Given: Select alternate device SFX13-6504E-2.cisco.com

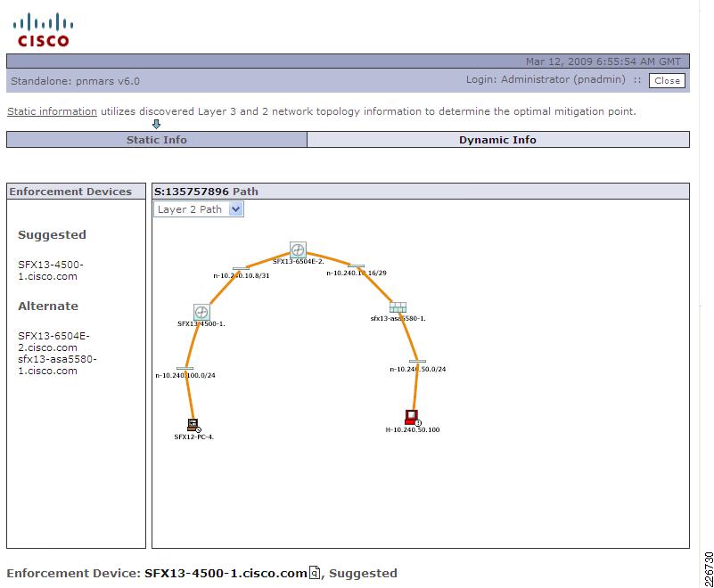Looking at the screenshot, I should click(x=53, y=342).
